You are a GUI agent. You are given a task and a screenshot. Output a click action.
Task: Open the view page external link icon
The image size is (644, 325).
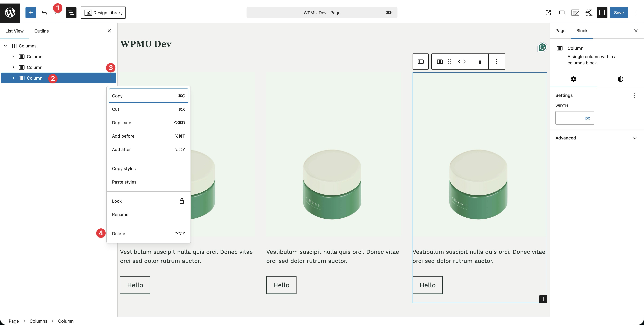548,13
